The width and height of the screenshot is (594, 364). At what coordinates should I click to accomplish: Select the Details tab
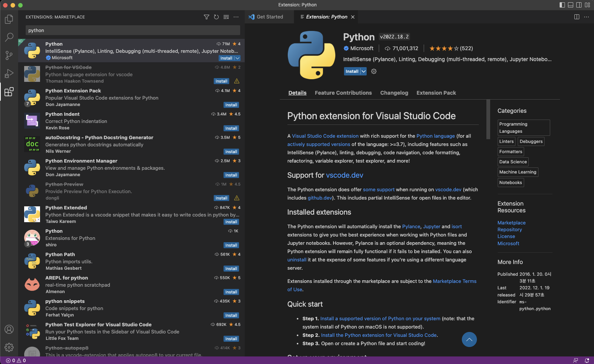(x=298, y=93)
